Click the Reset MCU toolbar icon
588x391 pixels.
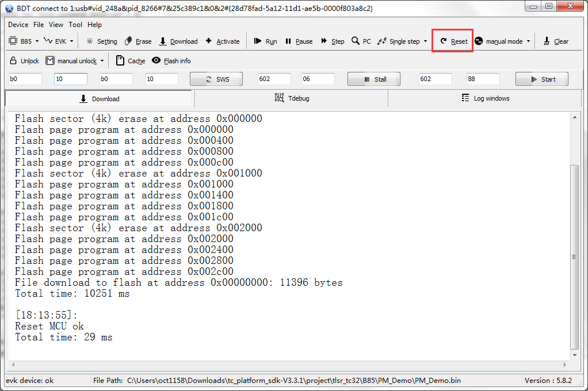[443, 41]
